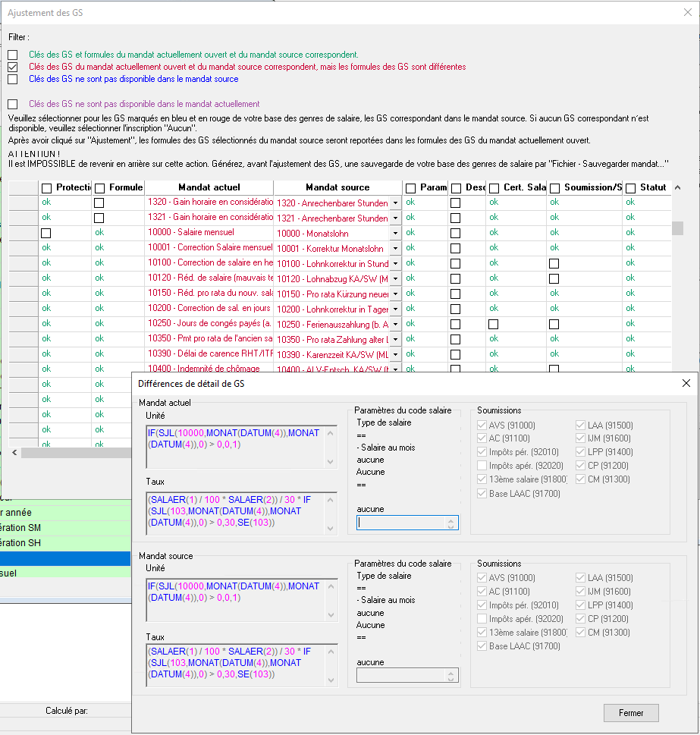The height and width of the screenshot is (735, 700).
Task: Open source dropdown for 10350 Pro rata Zahlung
Action: pos(395,339)
